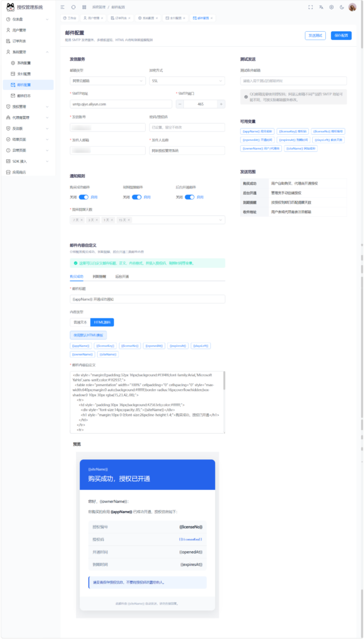Select HTML源码 content type
Image resolution: width=364 pixels, height=639 pixels.
tap(102, 323)
